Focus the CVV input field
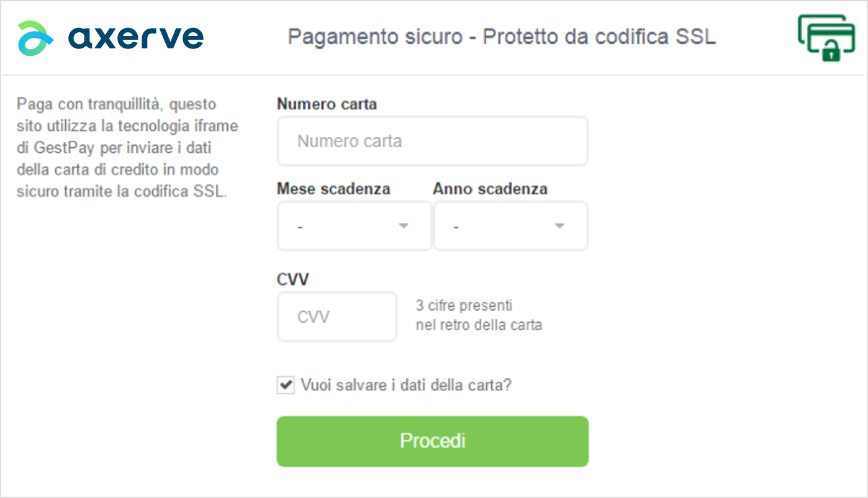The width and height of the screenshot is (868, 498). pos(337,317)
